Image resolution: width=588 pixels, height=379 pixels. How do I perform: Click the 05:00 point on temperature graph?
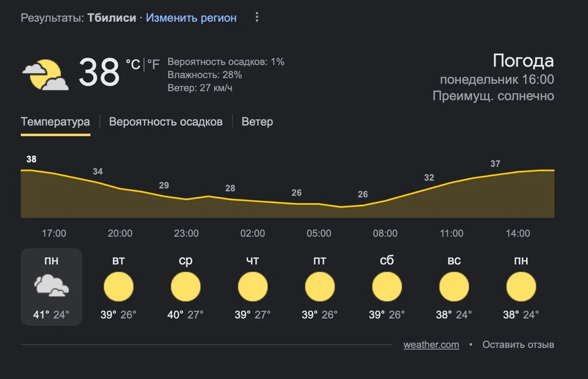click(319, 204)
